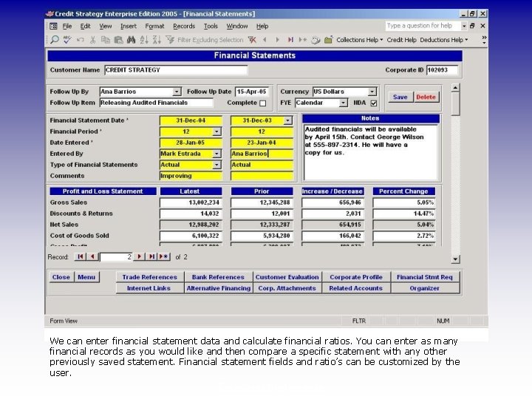Open the Window menu

(237, 26)
